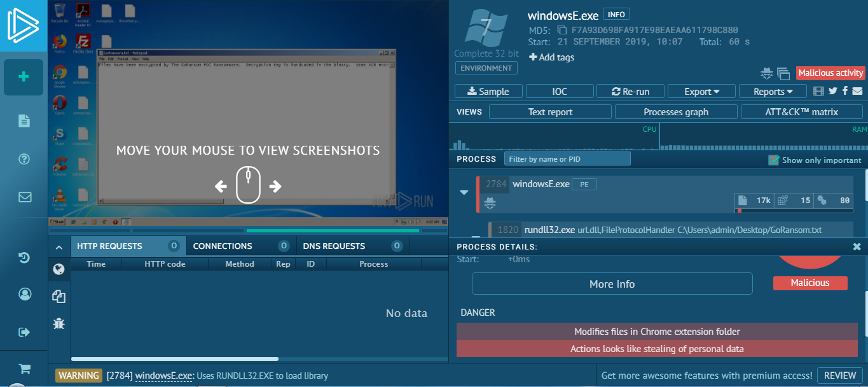Click the CPU/RAM usage graph

pos(659,136)
